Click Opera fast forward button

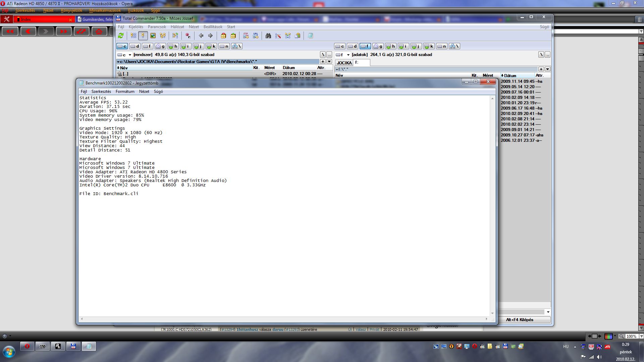point(63,32)
